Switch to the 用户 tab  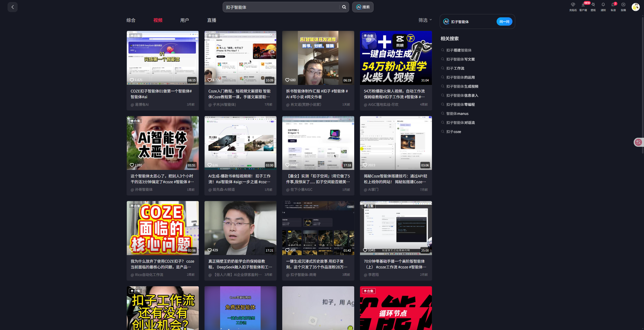pyautogui.click(x=185, y=20)
